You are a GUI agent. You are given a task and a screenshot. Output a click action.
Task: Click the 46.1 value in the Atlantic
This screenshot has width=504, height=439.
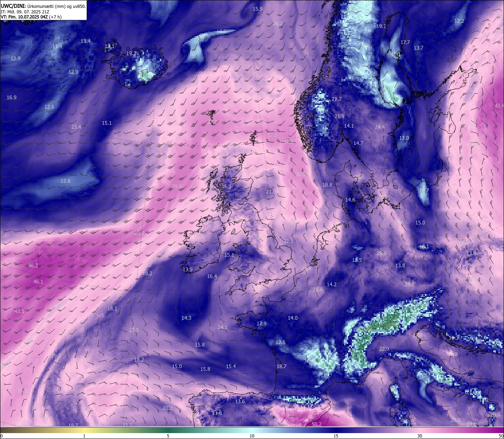38,282
